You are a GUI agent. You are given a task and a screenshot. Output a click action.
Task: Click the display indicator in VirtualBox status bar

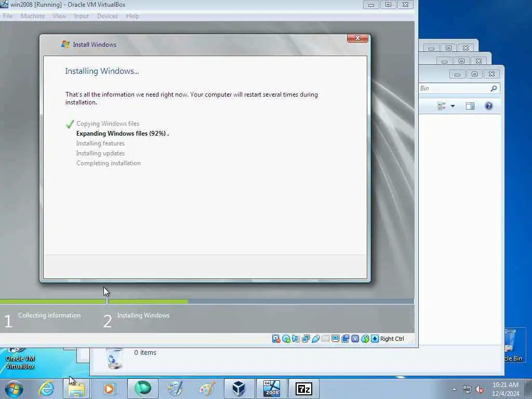[x=335, y=339]
